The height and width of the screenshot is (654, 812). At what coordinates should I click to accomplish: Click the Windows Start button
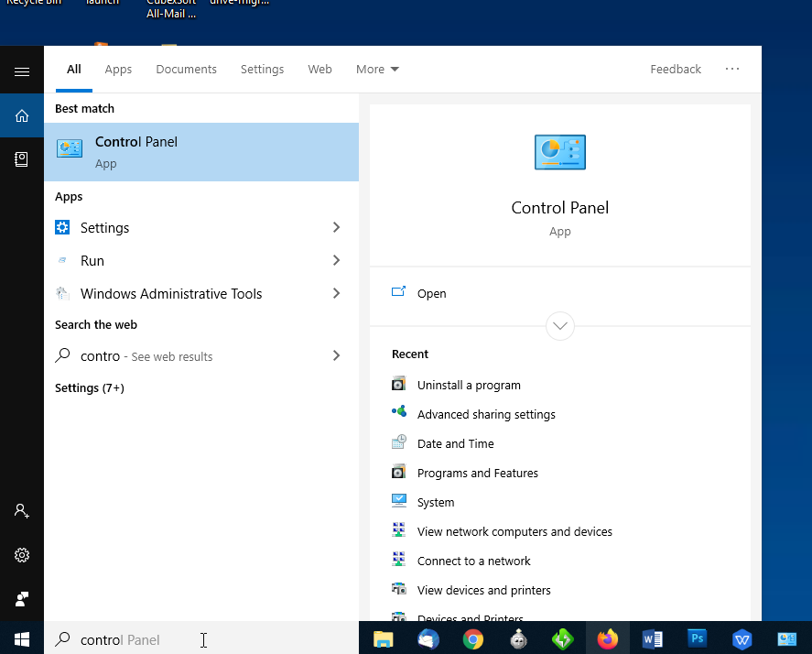coord(22,639)
